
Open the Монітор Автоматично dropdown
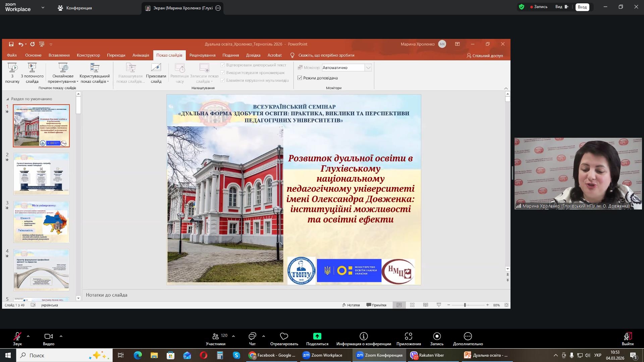[368, 68]
